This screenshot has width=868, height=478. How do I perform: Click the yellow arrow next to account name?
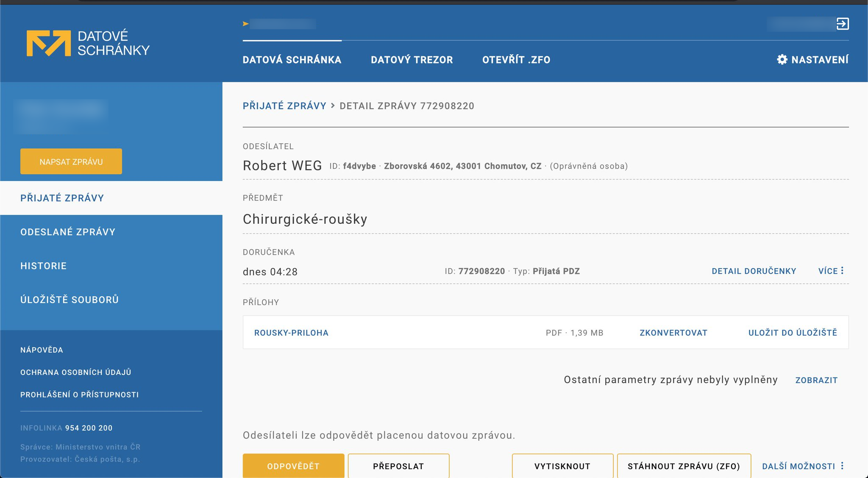click(245, 24)
